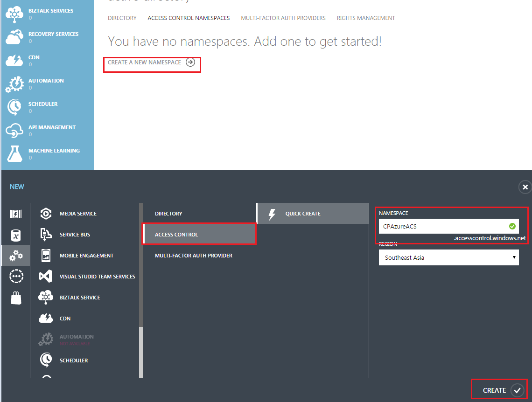Close the New panel
532x402 pixels.
point(525,187)
